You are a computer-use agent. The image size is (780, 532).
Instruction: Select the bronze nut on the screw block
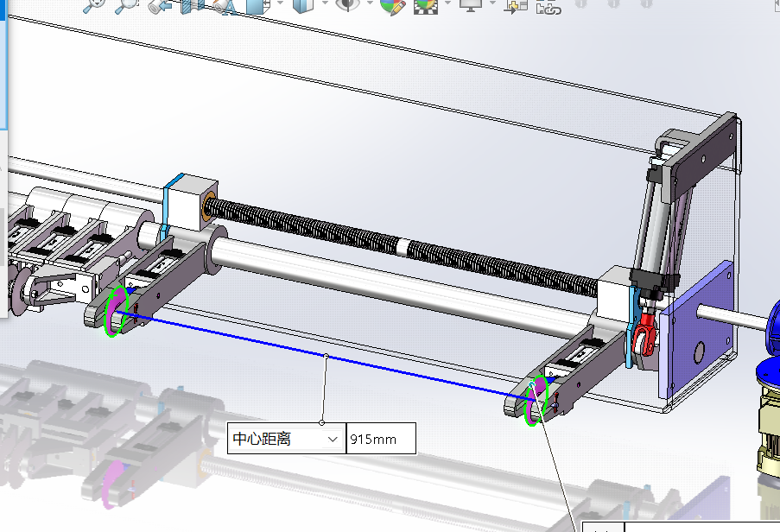click(207, 205)
